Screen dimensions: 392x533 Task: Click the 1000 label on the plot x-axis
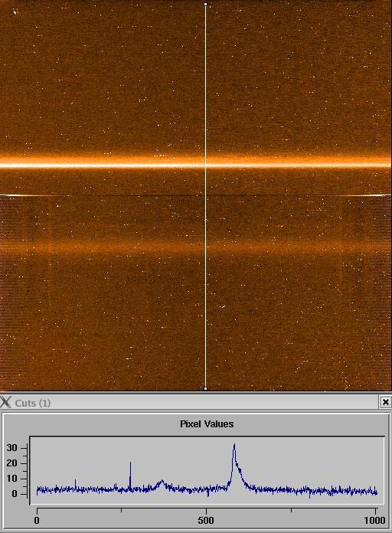click(374, 520)
